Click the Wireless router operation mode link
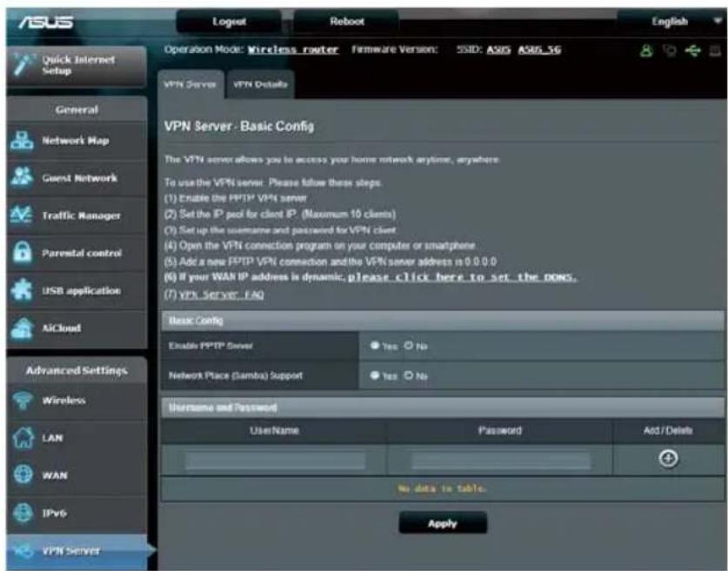 293,50
